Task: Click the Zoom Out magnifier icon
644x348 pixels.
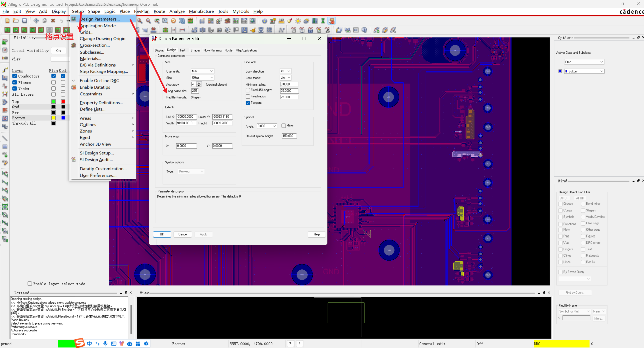Action: (148, 21)
